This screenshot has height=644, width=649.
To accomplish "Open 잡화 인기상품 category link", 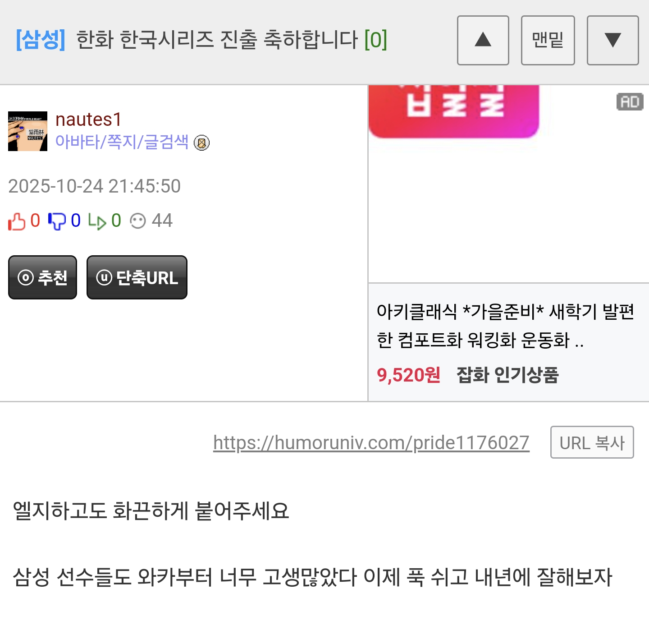I will [x=507, y=375].
